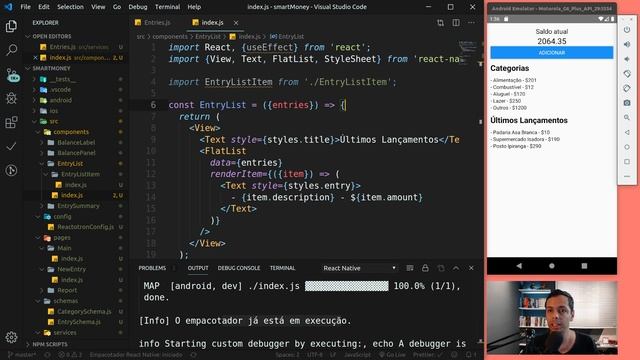Collapse the schemas folder

coord(65,301)
